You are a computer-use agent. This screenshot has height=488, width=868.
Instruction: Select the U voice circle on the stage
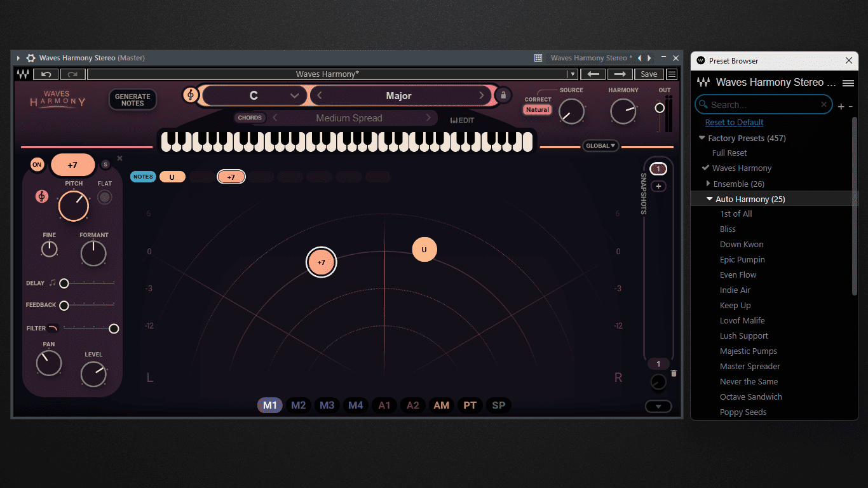tap(424, 249)
